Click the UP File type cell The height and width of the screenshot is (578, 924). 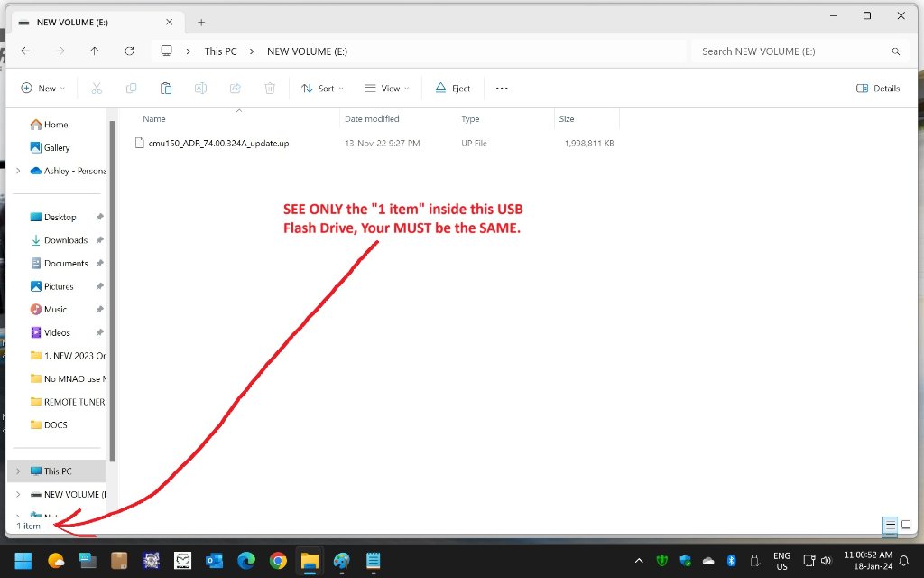pyautogui.click(x=474, y=144)
